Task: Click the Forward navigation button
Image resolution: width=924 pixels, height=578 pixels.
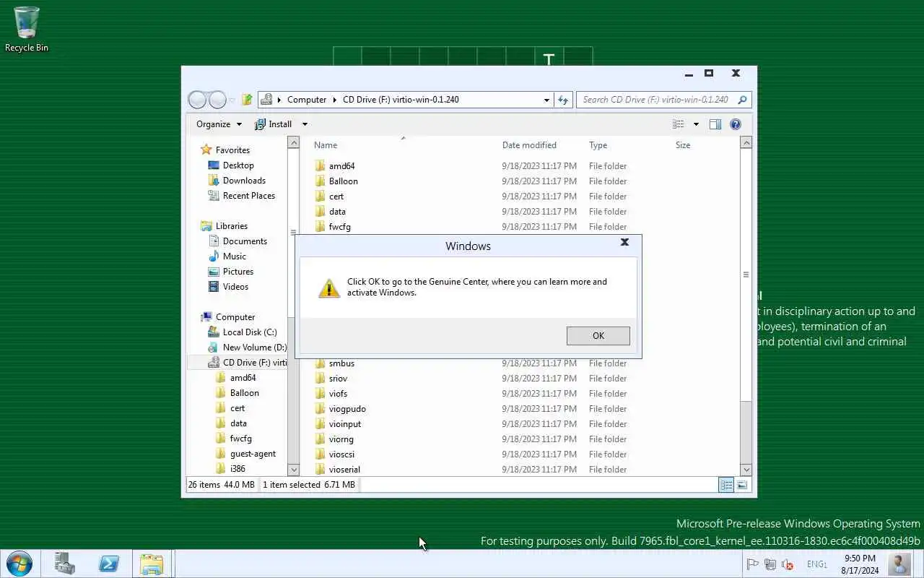Action: tap(217, 100)
